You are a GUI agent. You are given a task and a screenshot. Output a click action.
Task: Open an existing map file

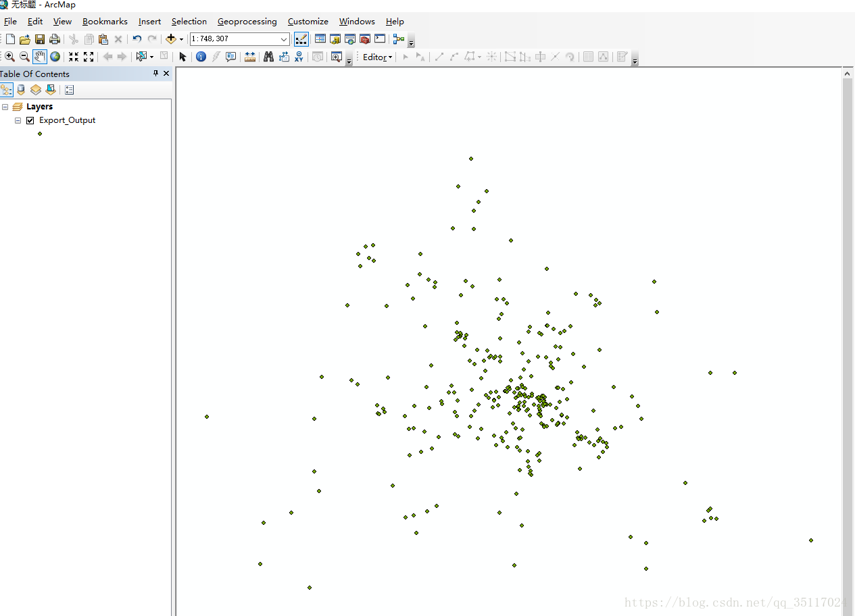[25, 39]
